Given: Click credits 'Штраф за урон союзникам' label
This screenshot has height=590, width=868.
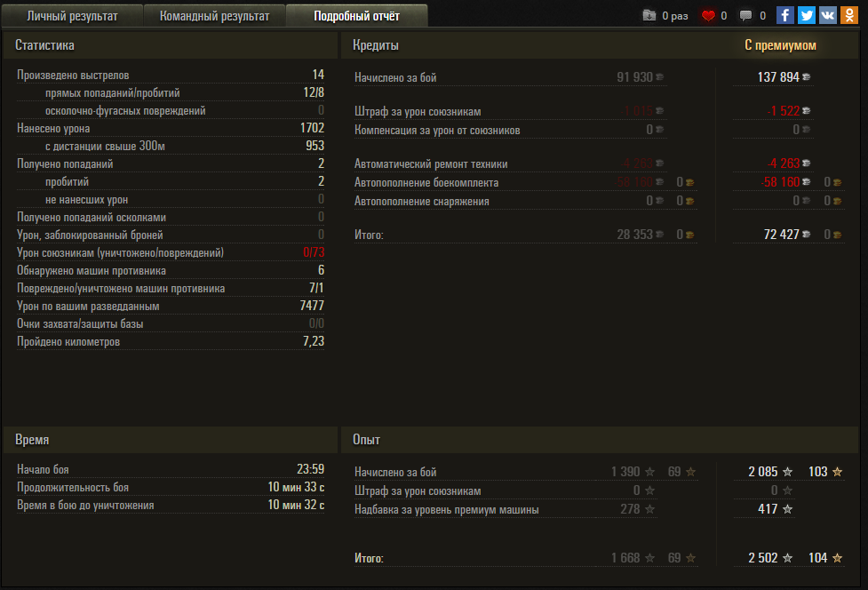Looking at the screenshot, I should [x=418, y=111].
